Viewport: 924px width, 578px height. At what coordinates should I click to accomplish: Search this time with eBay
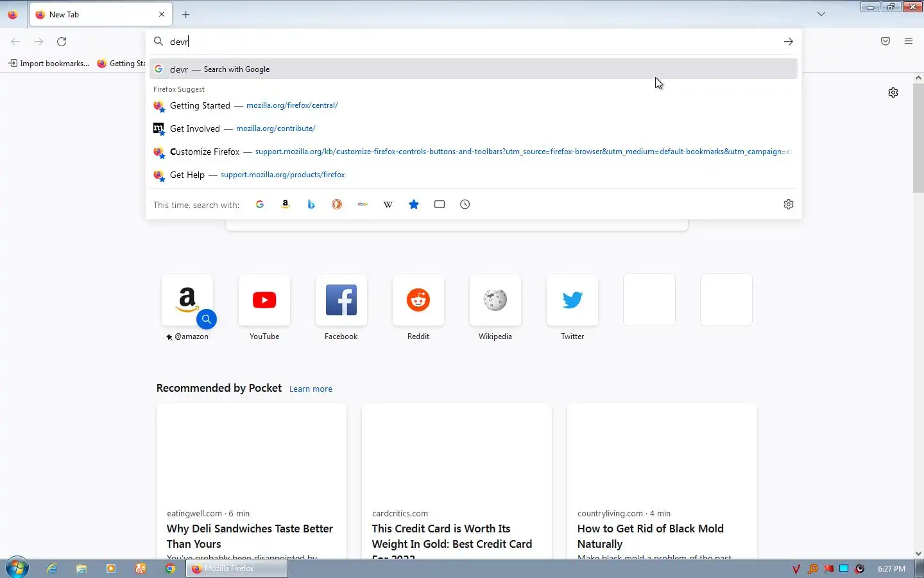(363, 204)
